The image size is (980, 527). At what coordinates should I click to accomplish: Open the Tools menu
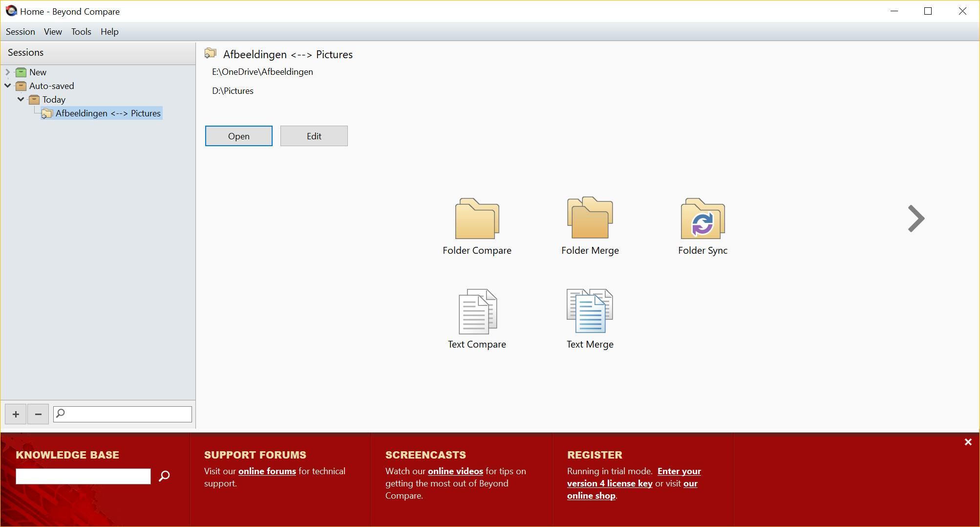(x=81, y=32)
